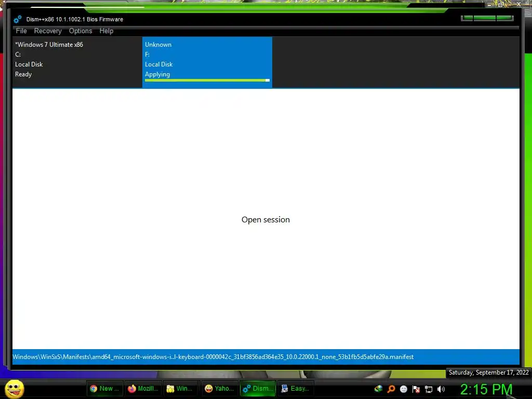Switch to the Mozilla Firefox taskbar button
The width and height of the screenshot is (532, 399).
click(143, 389)
